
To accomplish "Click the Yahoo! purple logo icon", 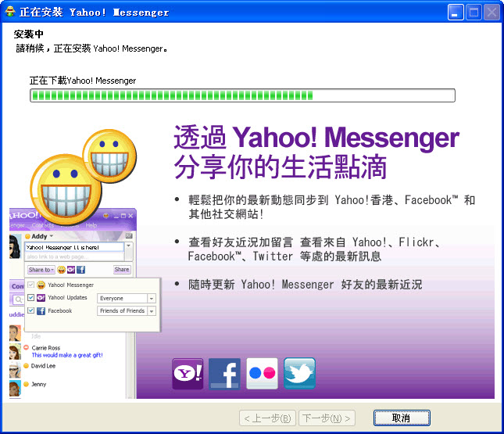I will coord(188,374).
